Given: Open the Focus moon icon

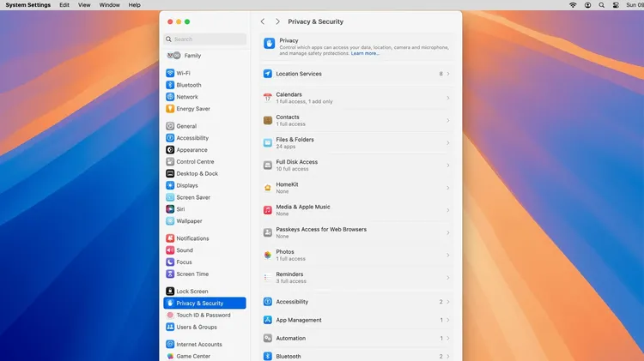Looking at the screenshot, I should point(170,262).
